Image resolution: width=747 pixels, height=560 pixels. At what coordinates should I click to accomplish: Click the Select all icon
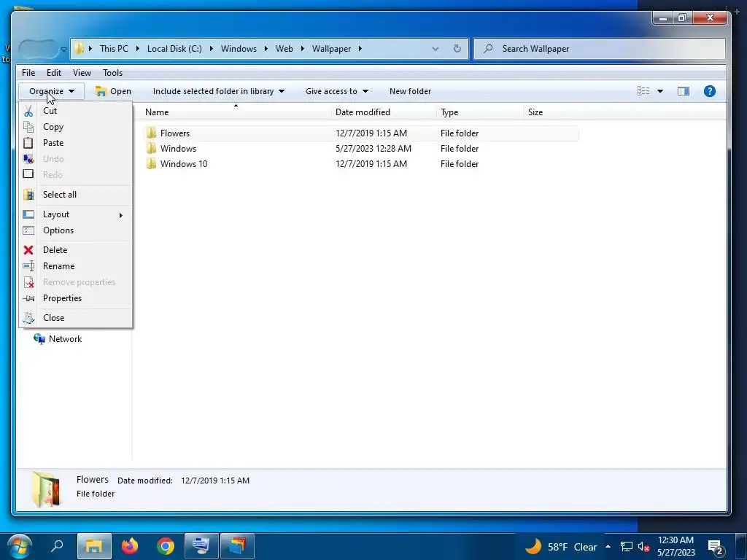tap(28, 195)
